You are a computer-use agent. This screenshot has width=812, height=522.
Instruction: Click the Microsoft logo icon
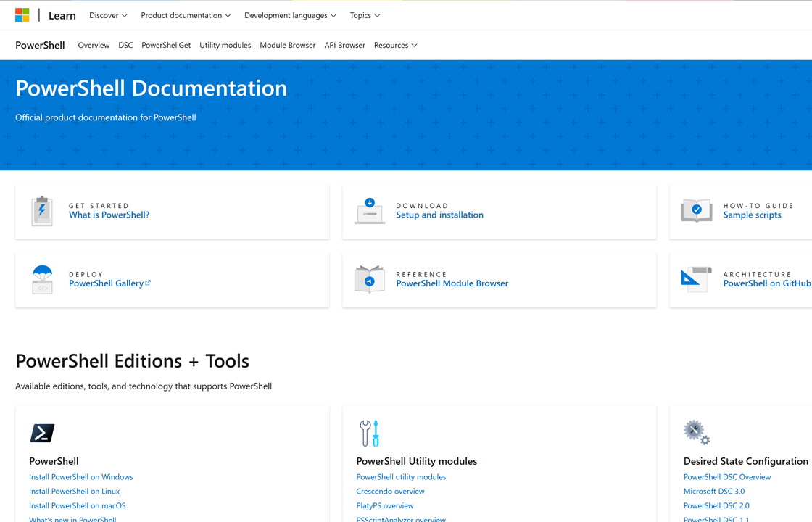(x=22, y=15)
